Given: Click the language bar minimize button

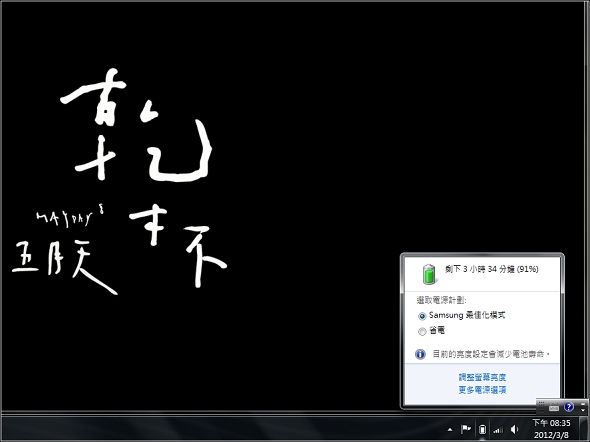Looking at the screenshot, I should click(583, 403).
